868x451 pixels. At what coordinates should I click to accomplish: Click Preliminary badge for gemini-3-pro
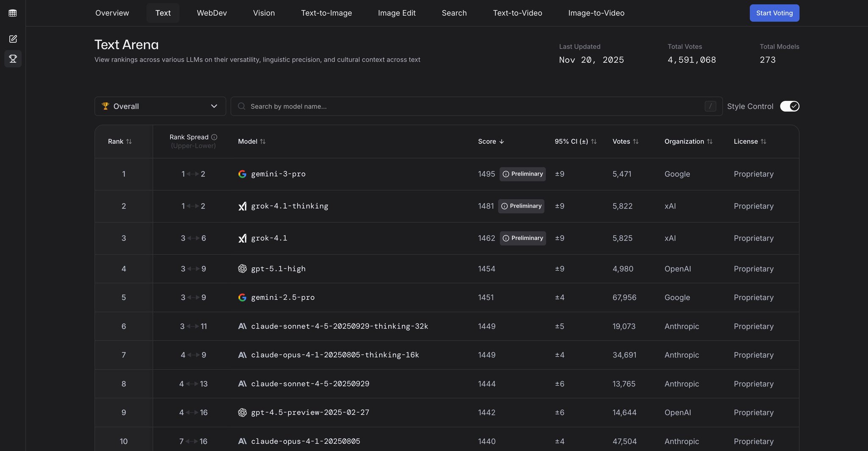(x=523, y=174)
